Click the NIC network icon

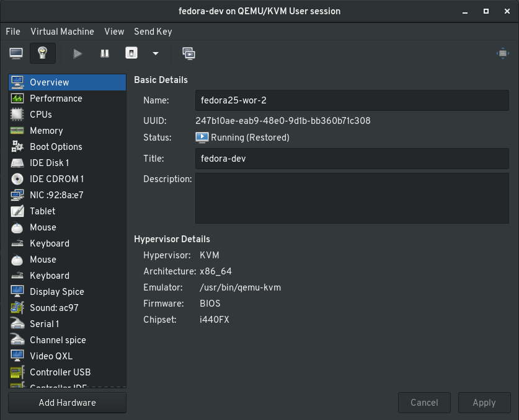pyautogui.click(x=17, y=195)
